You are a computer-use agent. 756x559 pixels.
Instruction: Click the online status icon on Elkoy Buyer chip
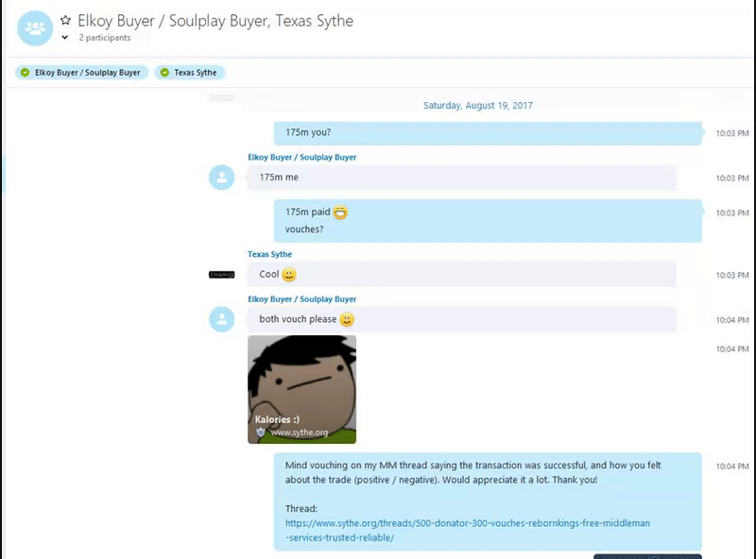pyautogui.click(x=26, y=73)
